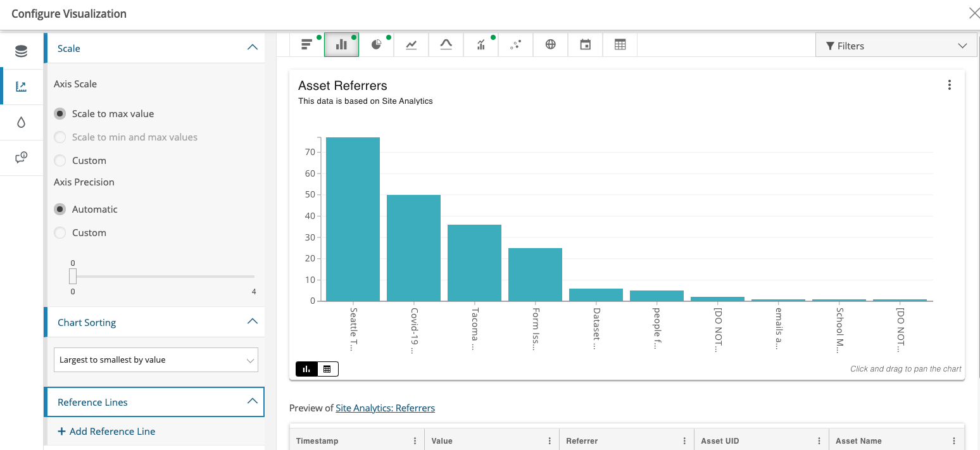This screenshot has height=450, width=980.
Task: Choose the histogram curve chart type
Action: [446, 45]
